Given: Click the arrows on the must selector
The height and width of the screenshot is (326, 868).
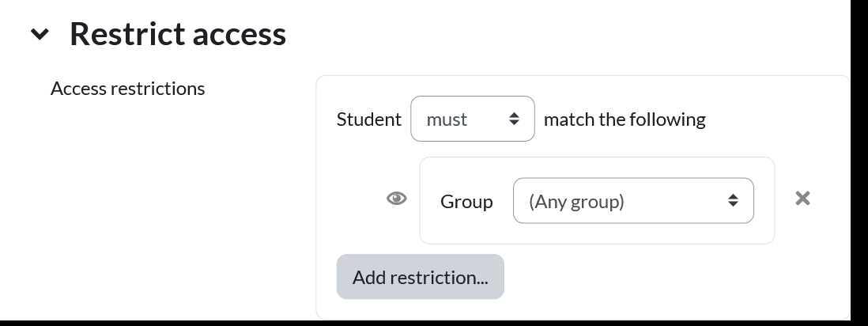Looking at the screenshot, I should (515, 119).
